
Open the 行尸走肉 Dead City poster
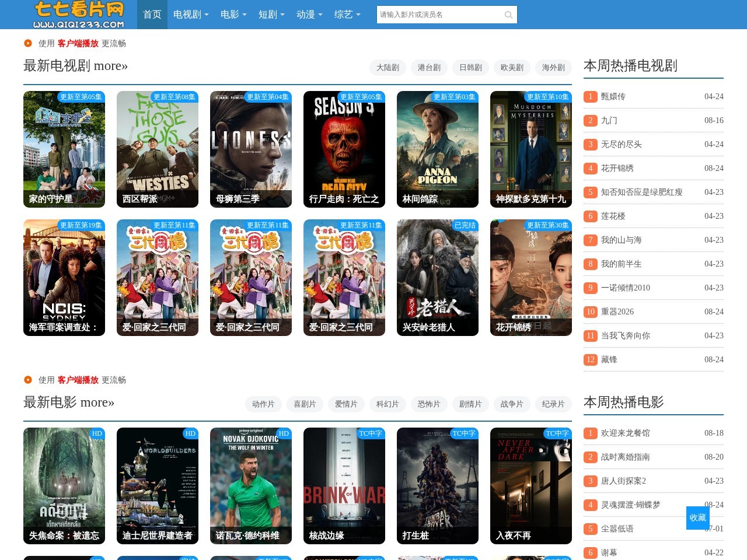pos(344,149)
